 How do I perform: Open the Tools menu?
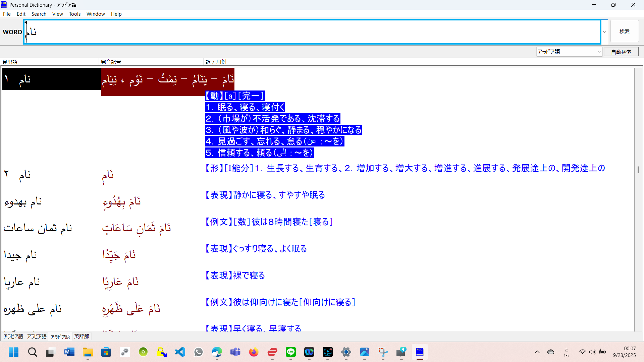[x=74, y=14]
